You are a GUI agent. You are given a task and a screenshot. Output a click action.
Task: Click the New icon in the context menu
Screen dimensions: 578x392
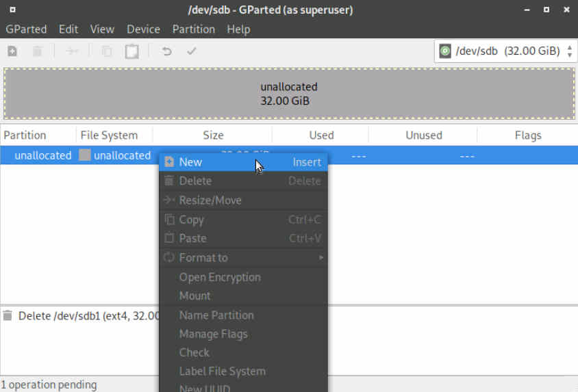pos(169,161)
